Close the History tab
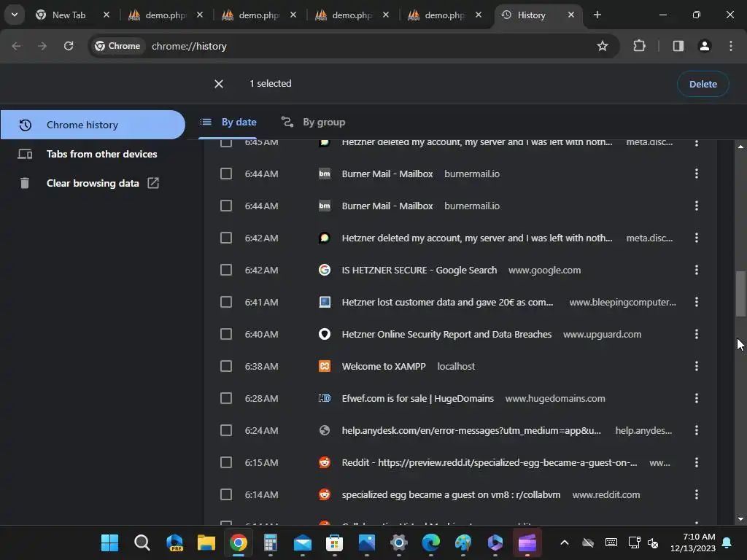747x560 pixels. coord(570,15)
